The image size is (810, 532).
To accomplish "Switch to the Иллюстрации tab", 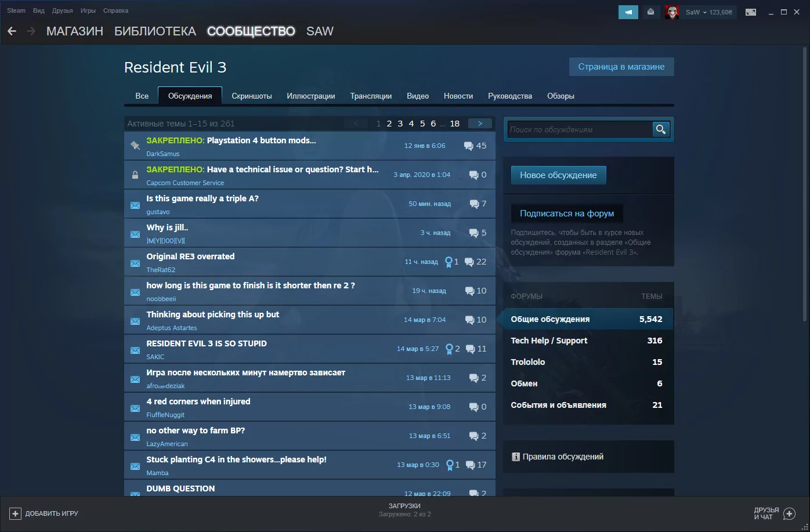I will coord(311,96).
